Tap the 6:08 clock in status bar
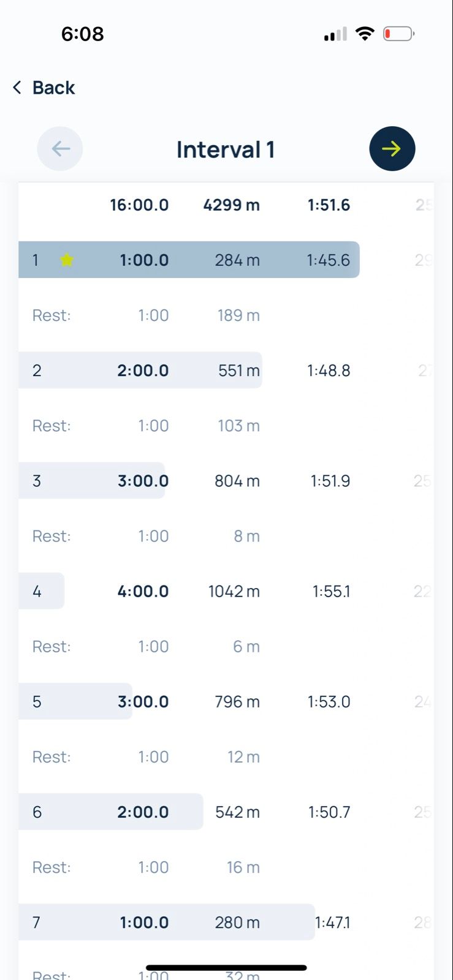Viewport: 453px width, 980px height. (82, 34)
